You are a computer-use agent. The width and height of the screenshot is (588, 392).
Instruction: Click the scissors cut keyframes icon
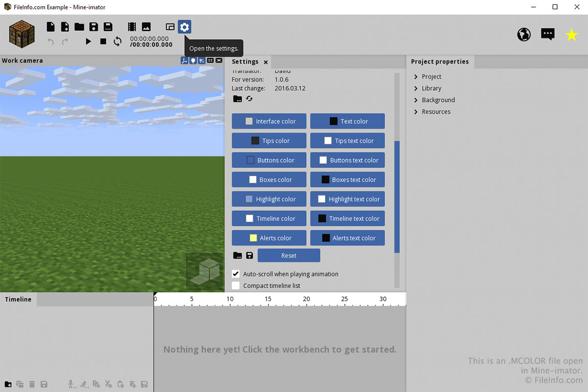[x=109, y=384]
